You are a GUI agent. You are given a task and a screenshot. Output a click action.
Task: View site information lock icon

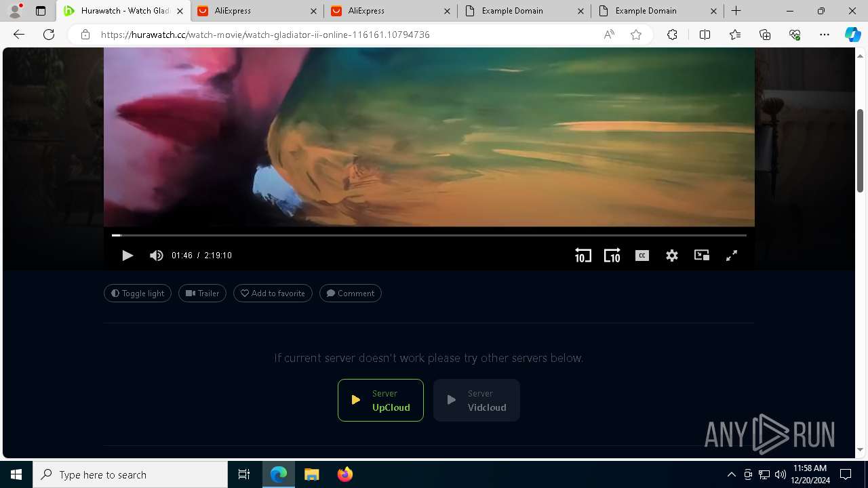[x=85, y=35]
